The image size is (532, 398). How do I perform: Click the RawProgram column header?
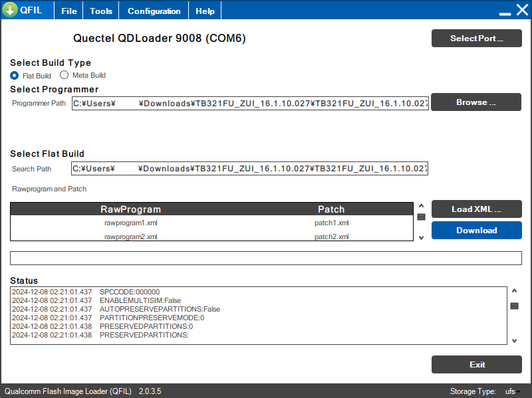pos(130,209)
